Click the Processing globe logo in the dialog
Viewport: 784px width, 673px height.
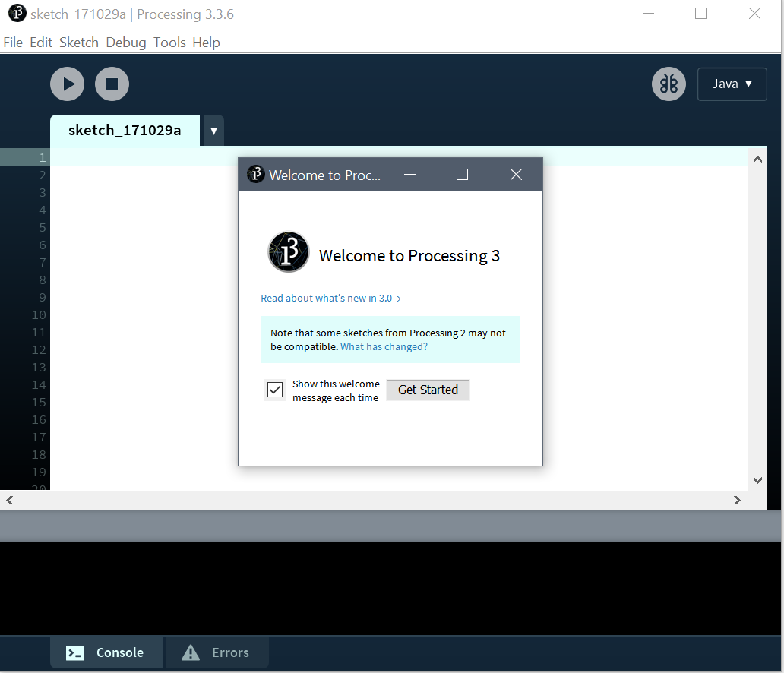coord(289,251)
